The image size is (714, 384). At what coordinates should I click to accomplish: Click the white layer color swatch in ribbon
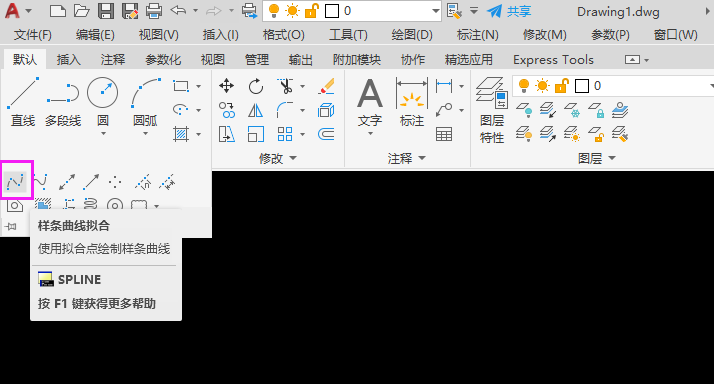[x=581, y=86]
